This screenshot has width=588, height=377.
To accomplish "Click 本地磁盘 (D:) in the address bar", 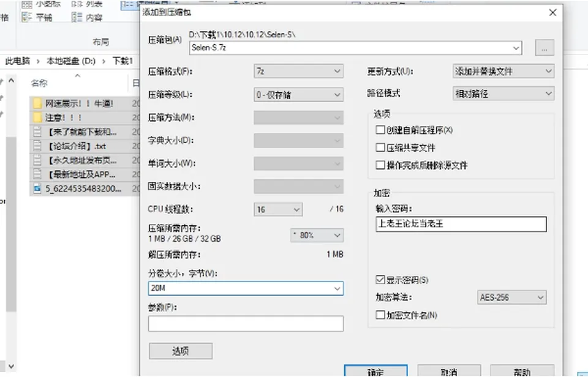I will coord(71,61).
